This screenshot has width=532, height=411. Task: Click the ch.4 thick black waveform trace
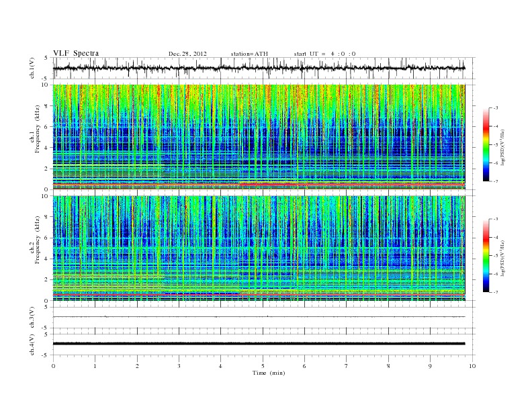259,344
